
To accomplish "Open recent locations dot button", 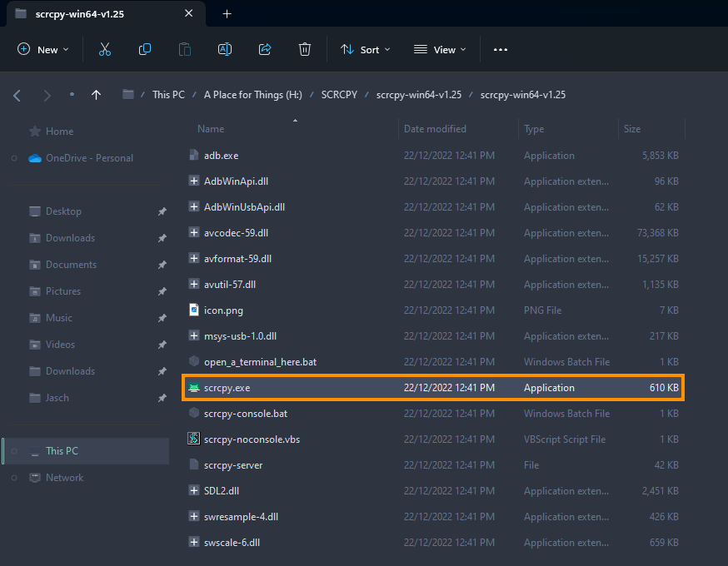I will coord(72,94).
